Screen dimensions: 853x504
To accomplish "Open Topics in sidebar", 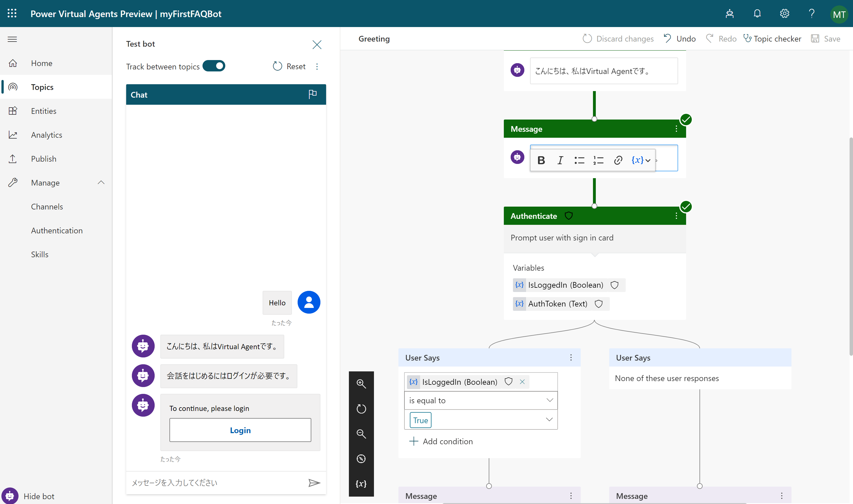I will click(56, 87).
